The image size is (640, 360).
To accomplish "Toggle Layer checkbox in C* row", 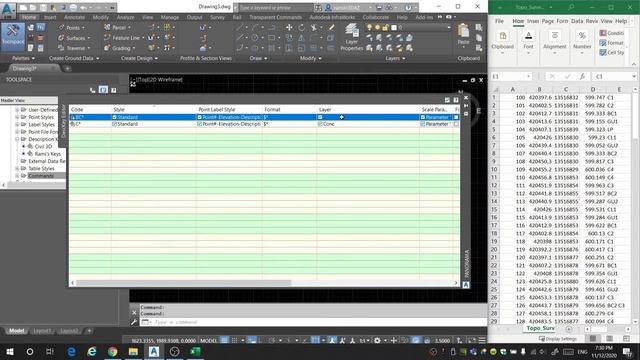I will (320, 124).
